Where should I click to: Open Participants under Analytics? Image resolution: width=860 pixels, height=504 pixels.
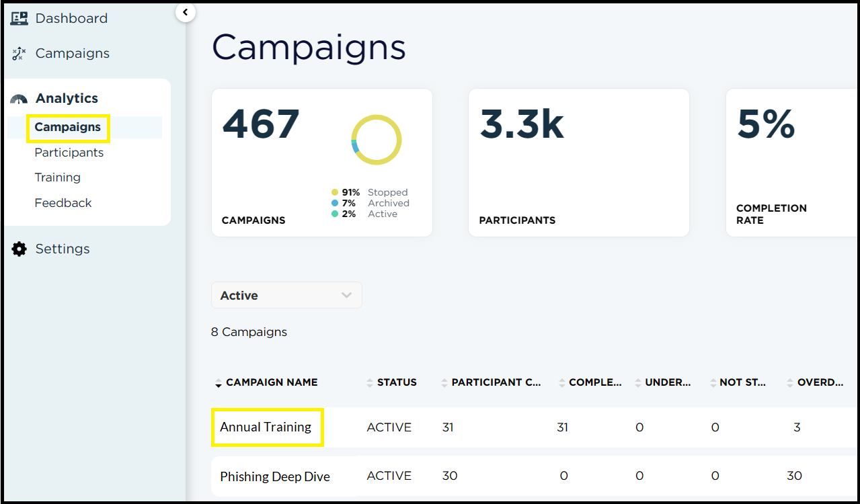click(x=69, y=153)
